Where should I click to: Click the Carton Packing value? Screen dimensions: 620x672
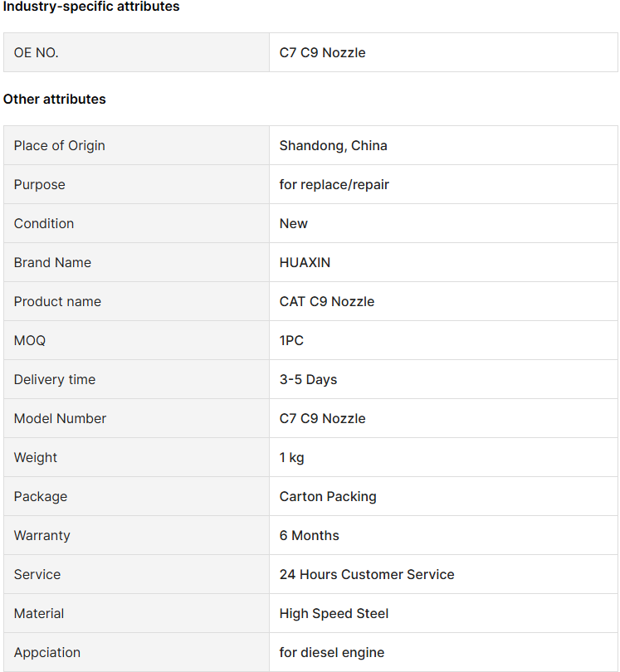point(328,497)
